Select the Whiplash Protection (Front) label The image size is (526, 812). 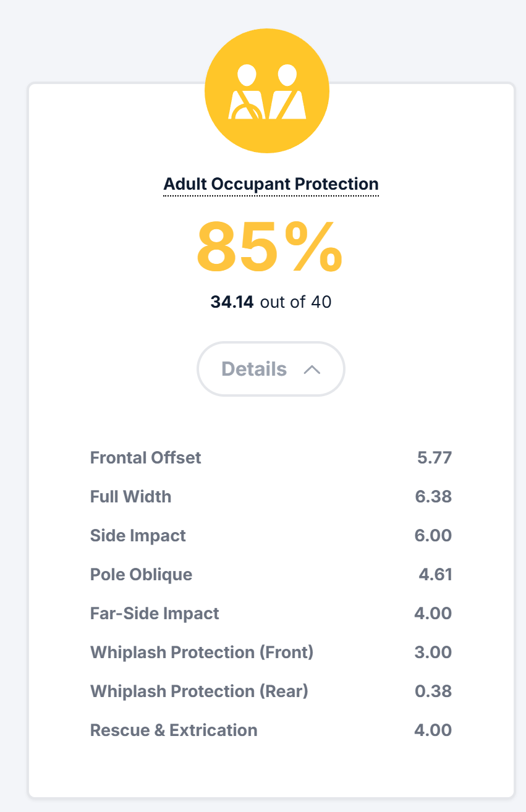(202, 653)
